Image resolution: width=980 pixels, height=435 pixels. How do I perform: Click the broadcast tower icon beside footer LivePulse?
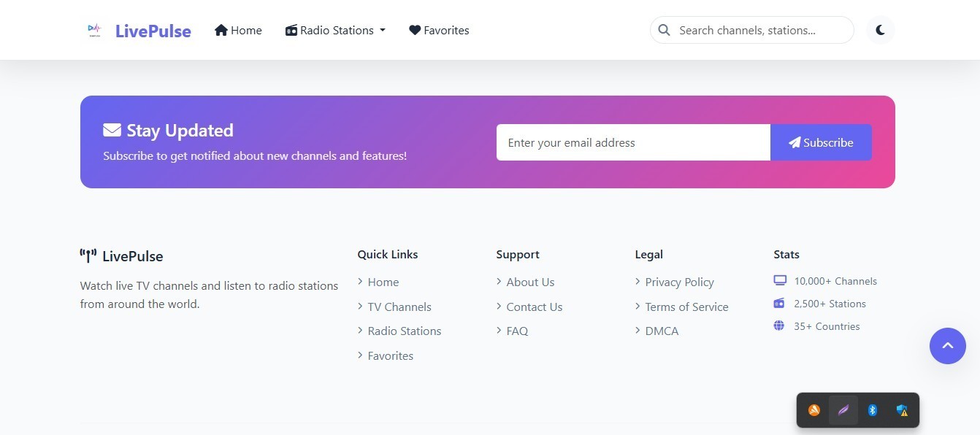[88, 256]
